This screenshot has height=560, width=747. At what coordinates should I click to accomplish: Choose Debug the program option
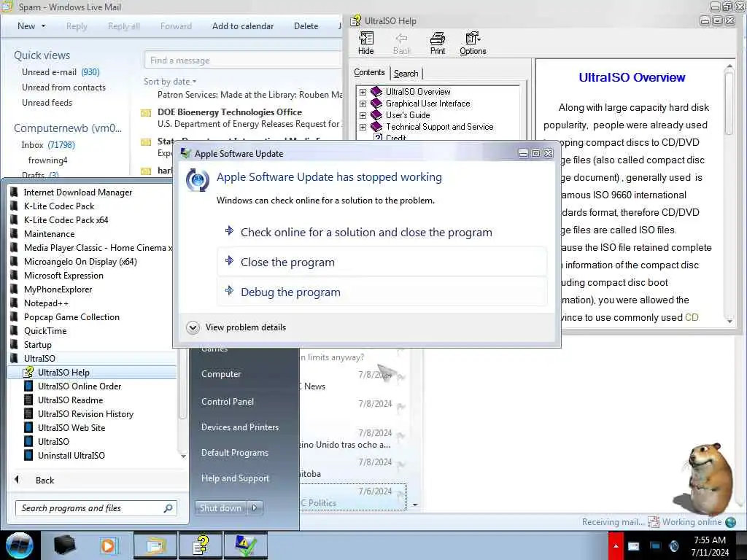point(382,292)
